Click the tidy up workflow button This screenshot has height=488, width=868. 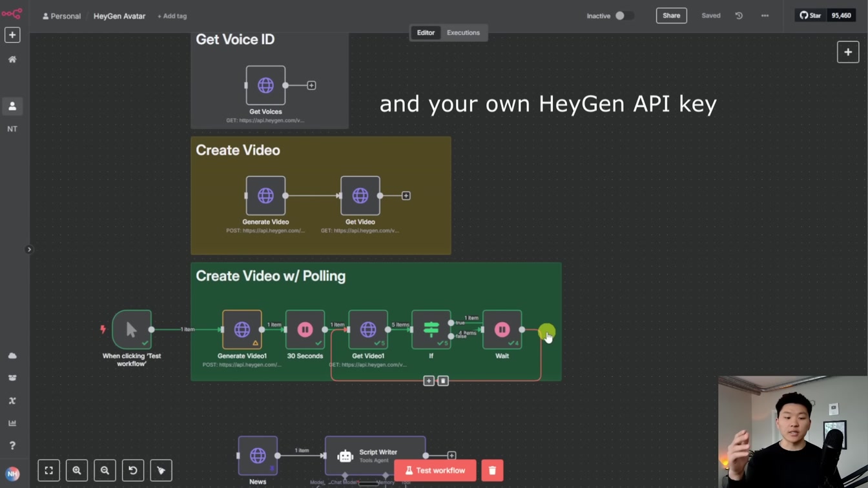click(x=161, y=471)
